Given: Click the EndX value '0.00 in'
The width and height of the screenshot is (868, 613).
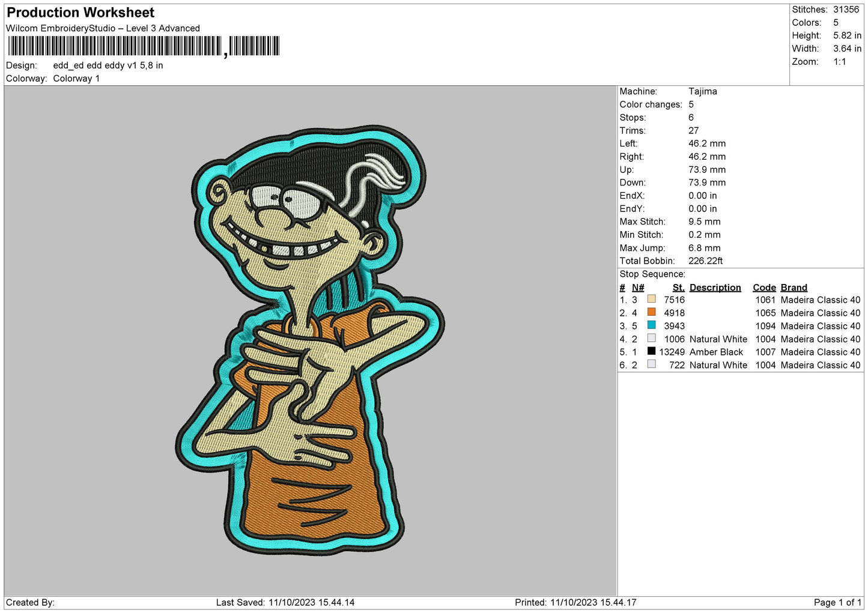Looking at the screenshot, I should click(702, 196).
